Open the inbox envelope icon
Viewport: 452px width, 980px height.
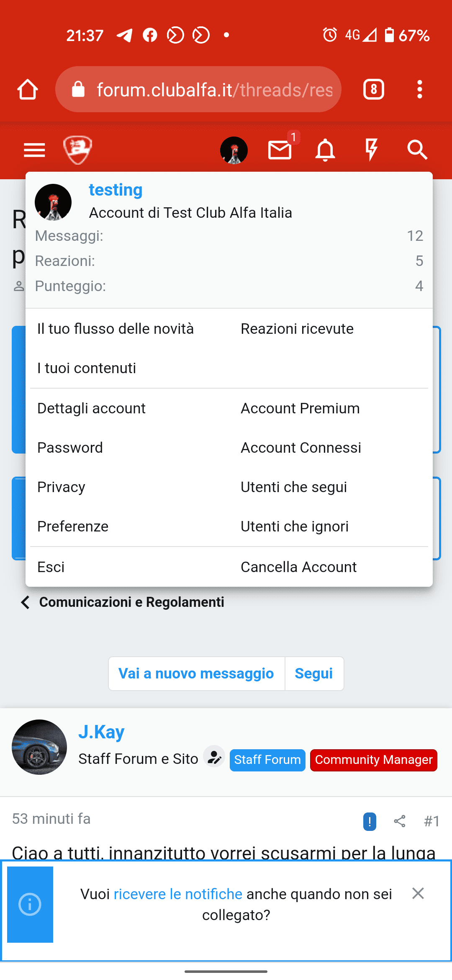click(x=280, y=150)
